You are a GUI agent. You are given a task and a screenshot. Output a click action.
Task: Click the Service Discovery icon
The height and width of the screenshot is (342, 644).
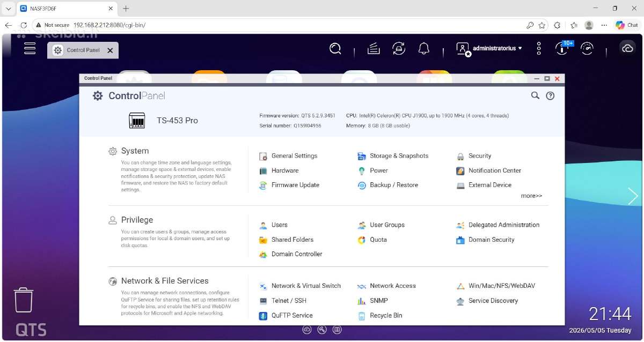point(460,301)
